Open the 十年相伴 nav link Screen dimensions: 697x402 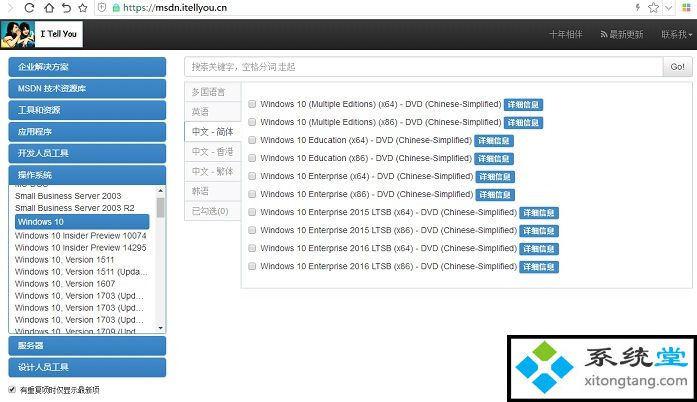coord(565,34)
